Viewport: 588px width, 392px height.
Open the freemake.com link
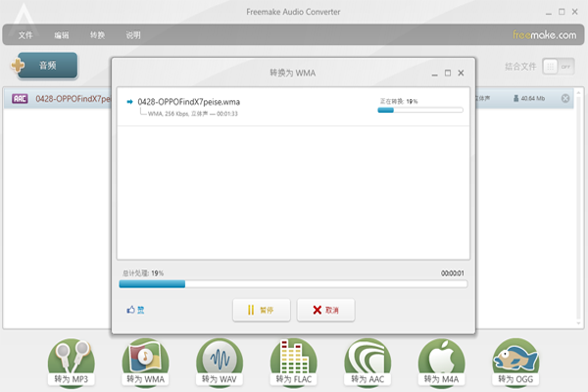click(545, 35)
